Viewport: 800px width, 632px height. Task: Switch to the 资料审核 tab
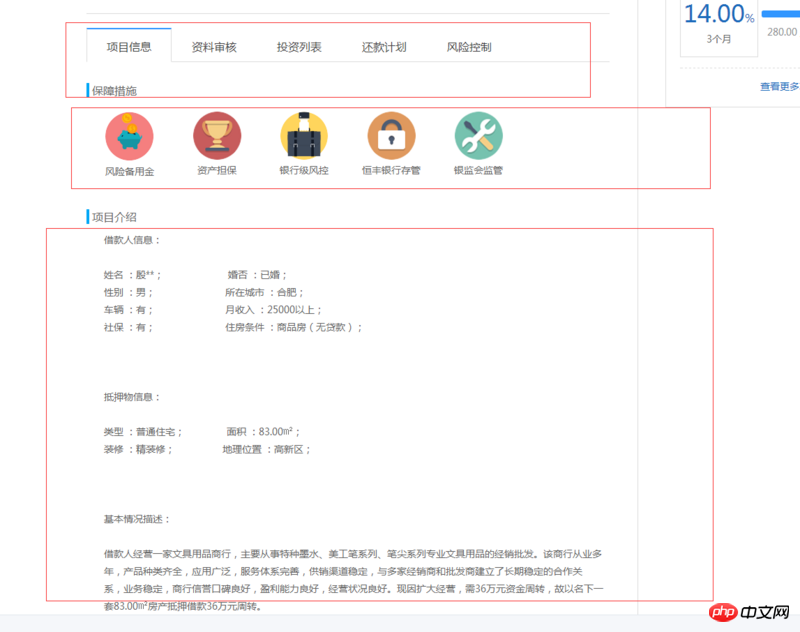tap(214, 47)
